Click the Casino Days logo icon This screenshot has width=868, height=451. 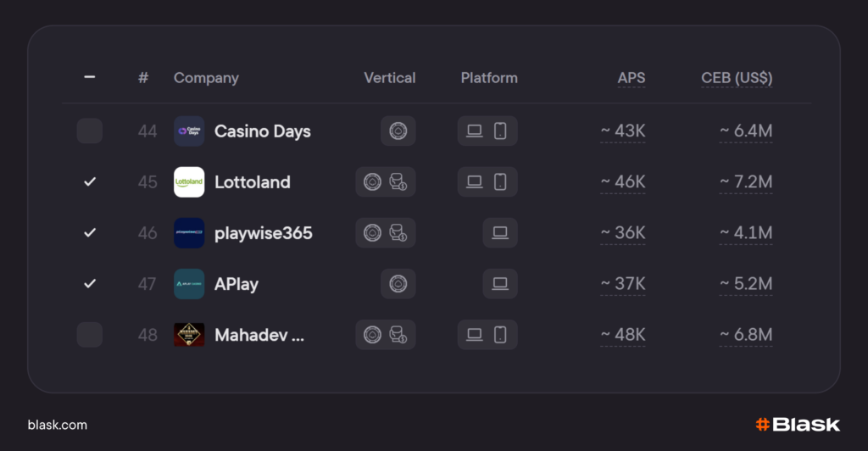point(189,131)
